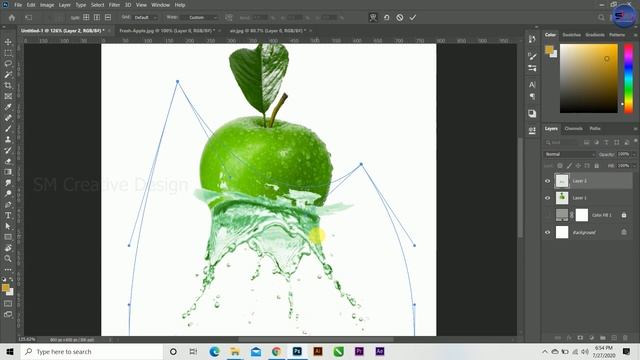The width and height of the screenshot is (640, 360).
Task: Select the Clone Stamp tool
Action: 8,140
